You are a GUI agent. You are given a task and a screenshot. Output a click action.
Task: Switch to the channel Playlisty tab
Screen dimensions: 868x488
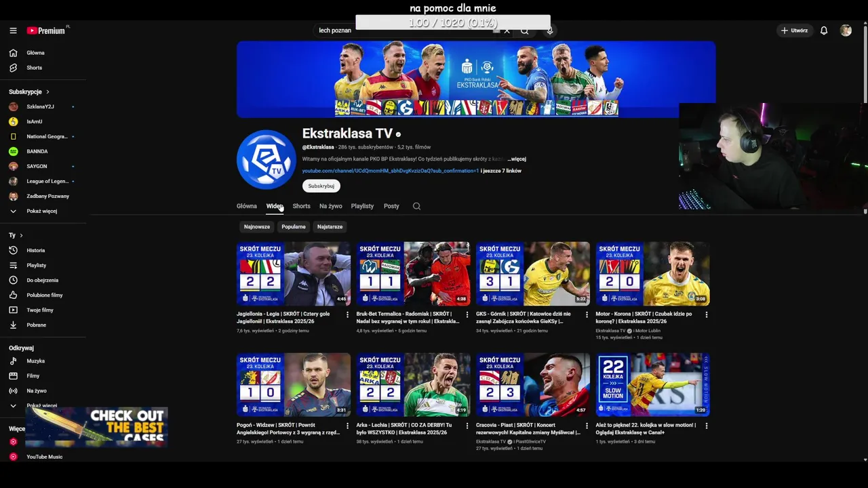362,206
